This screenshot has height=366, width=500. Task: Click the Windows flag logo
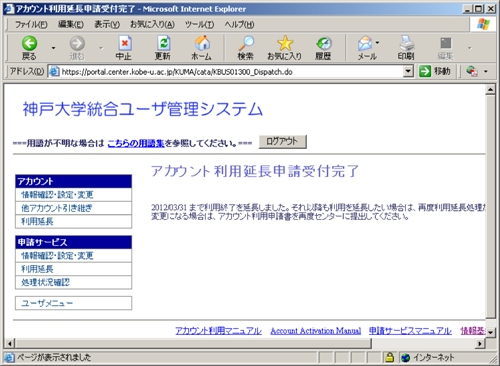[x=483, y=24]
